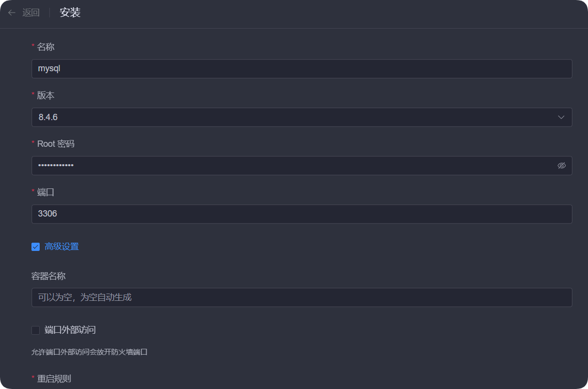Focus the 端口 field showing 3306
588x389 pixels.
click(290, 214)
